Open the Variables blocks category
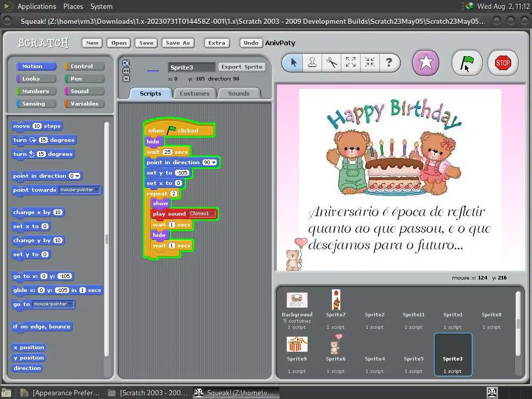The height and width of the screenshot is (399, 532). point(85,104)
